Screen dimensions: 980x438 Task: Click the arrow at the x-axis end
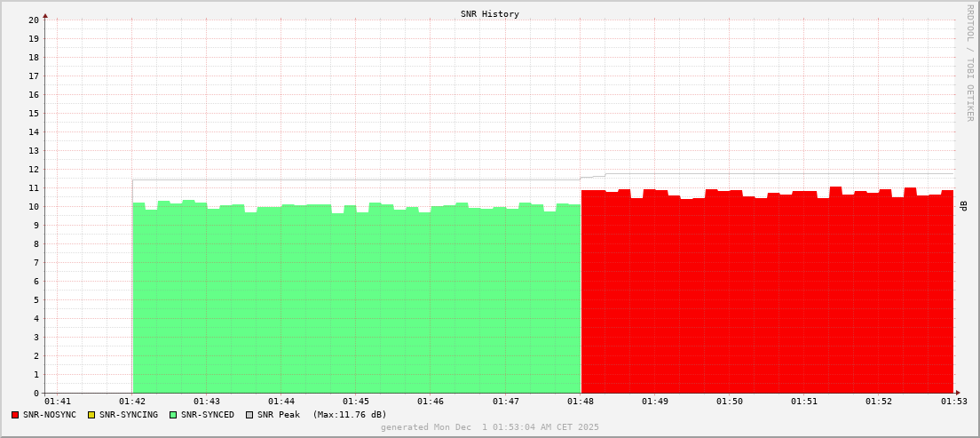[x=958, y=393]
